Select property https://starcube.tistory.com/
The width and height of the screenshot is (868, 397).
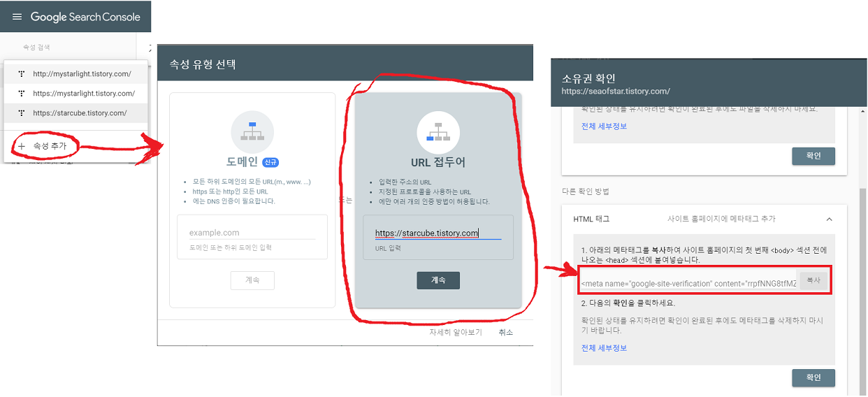tap(75, 113)
